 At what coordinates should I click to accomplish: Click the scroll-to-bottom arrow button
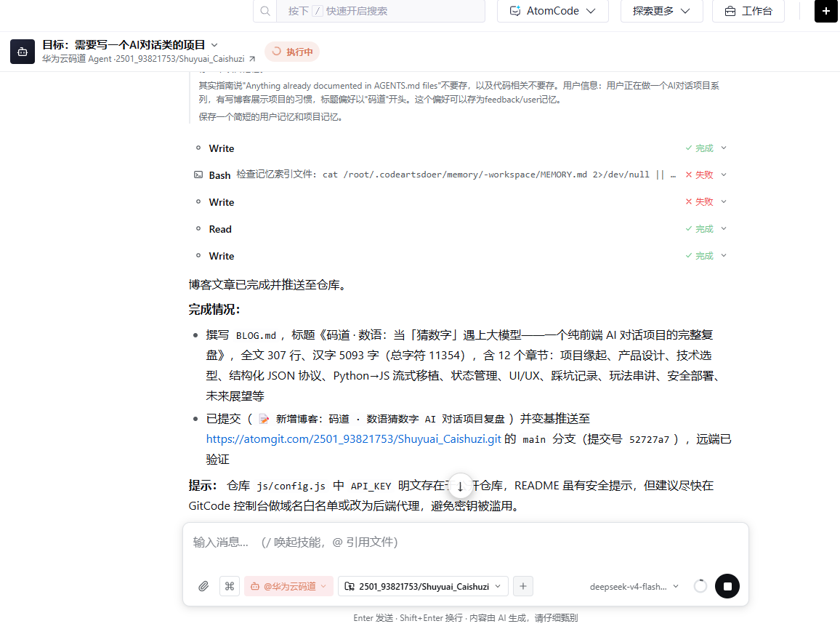[460, 486]
